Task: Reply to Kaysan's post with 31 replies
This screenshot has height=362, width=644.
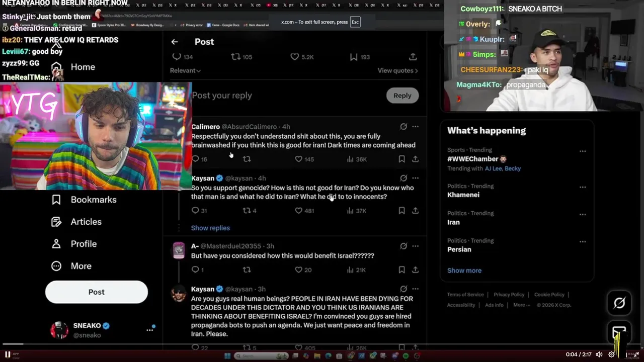Action: (199, 211)
